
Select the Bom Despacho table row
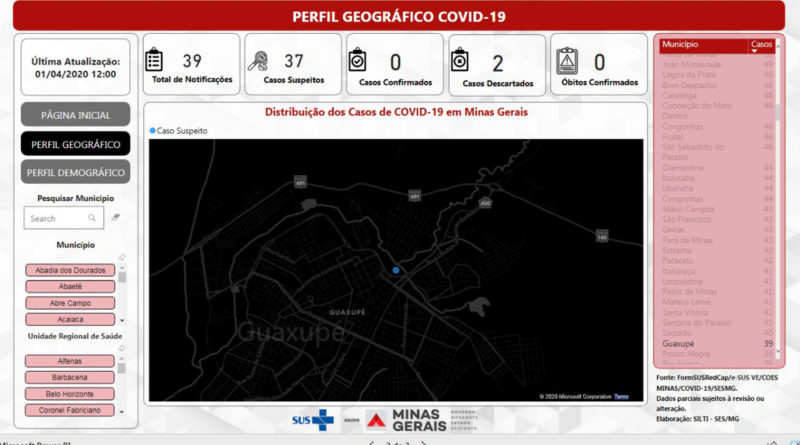[x=717, y=85]
